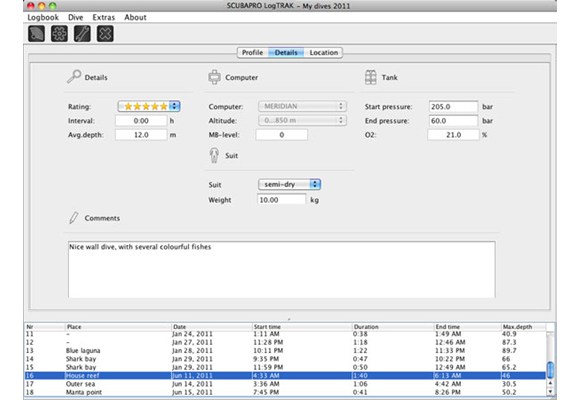Viewport: 580px width, 400px height.
Task: Click the Start pressure input field
Action: [453, 107]
